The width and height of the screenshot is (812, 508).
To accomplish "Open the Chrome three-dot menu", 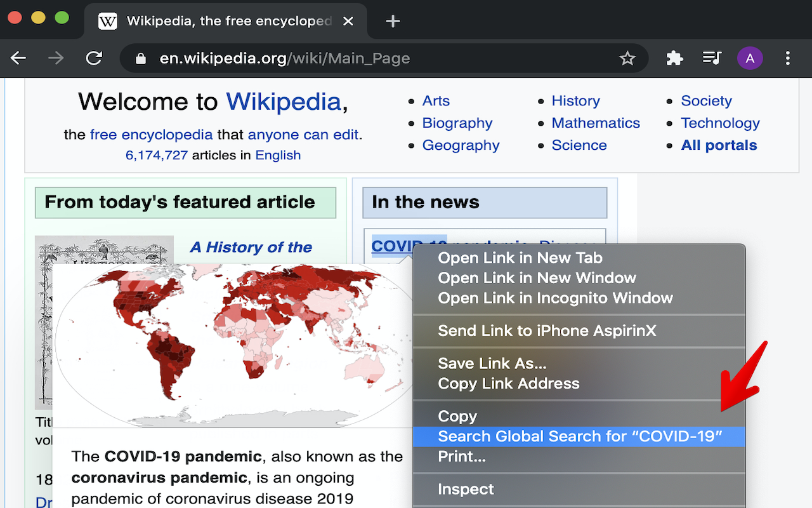I will pos(787,58).
